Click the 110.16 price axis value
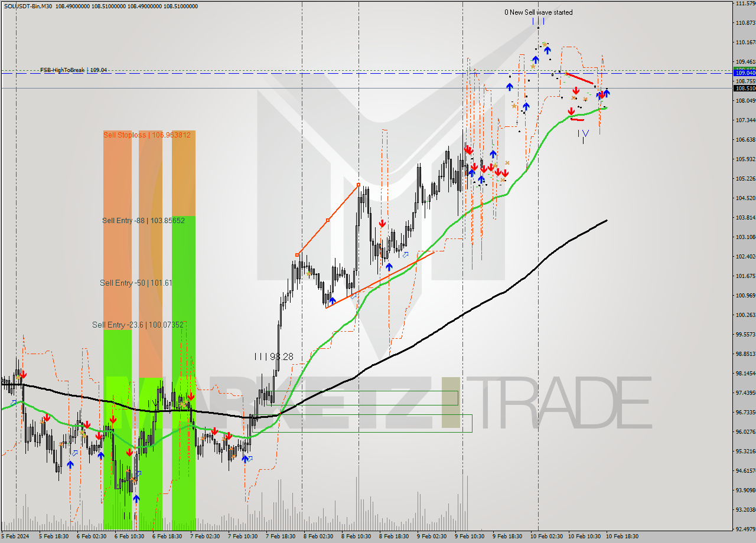Image resolution: width=756 pixels, height=543 pixels. tap(745, 42)
